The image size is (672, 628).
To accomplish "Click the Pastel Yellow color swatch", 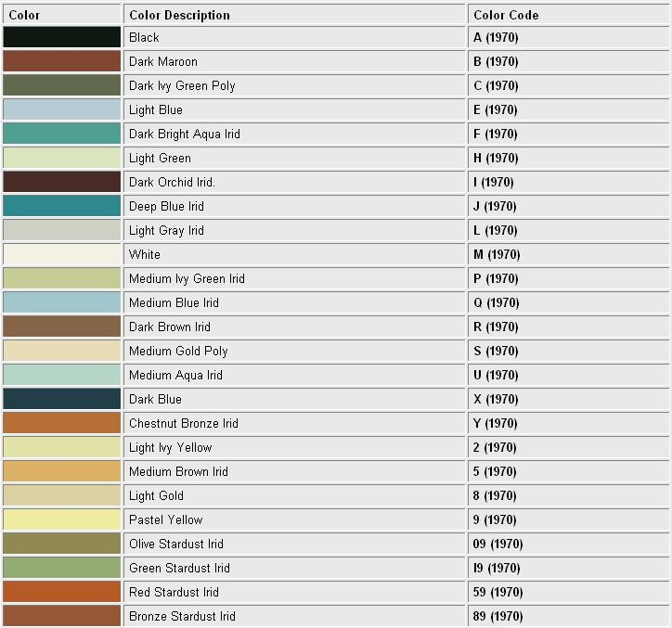I will click(x=61, y=519).
